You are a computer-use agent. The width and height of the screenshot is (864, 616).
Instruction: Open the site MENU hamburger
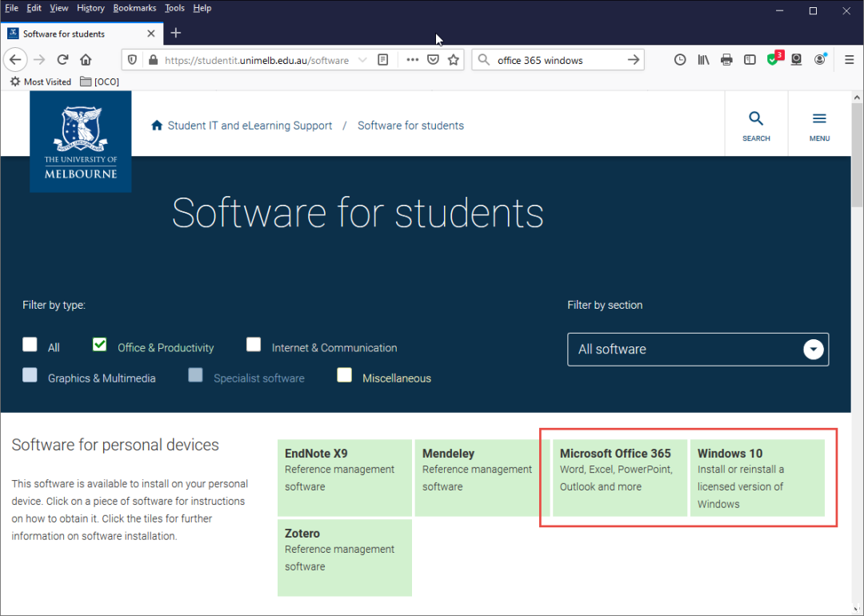click(819, 126)
